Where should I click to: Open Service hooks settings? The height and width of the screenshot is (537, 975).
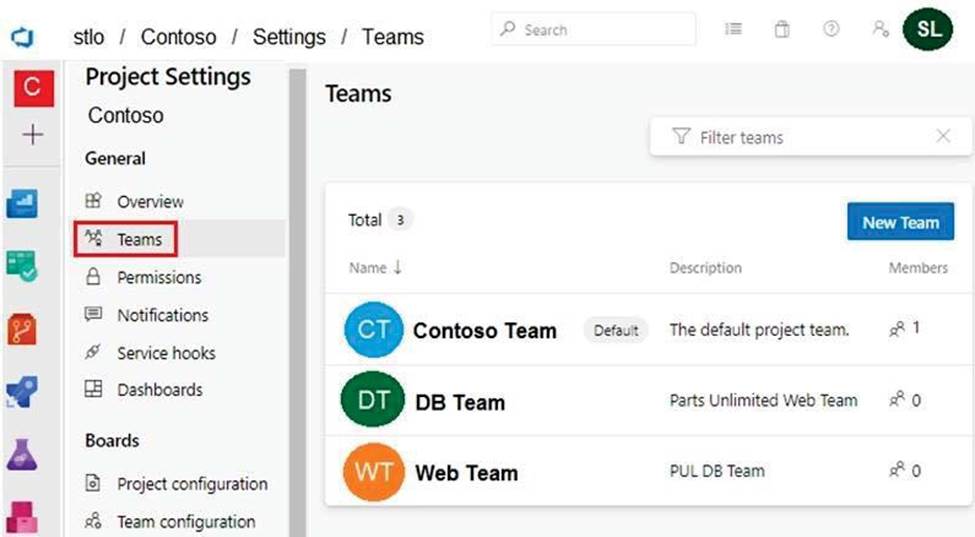165,353
